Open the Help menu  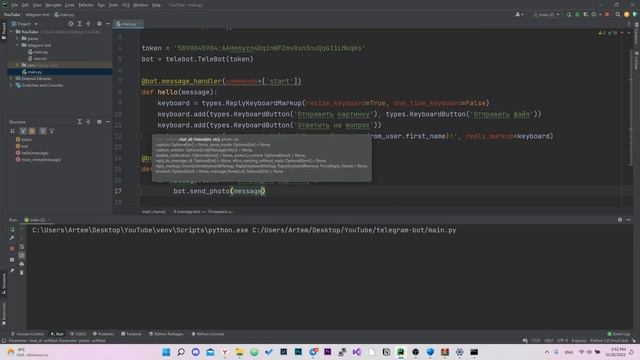point(156,5)
